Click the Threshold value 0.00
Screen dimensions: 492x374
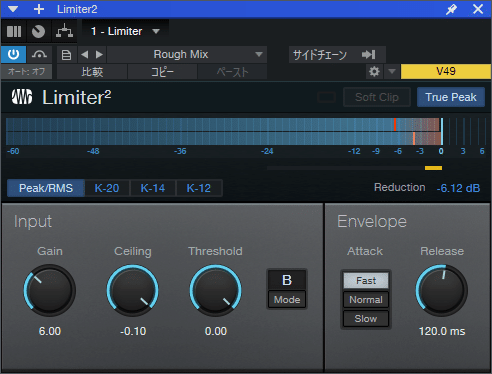[216, 331]
